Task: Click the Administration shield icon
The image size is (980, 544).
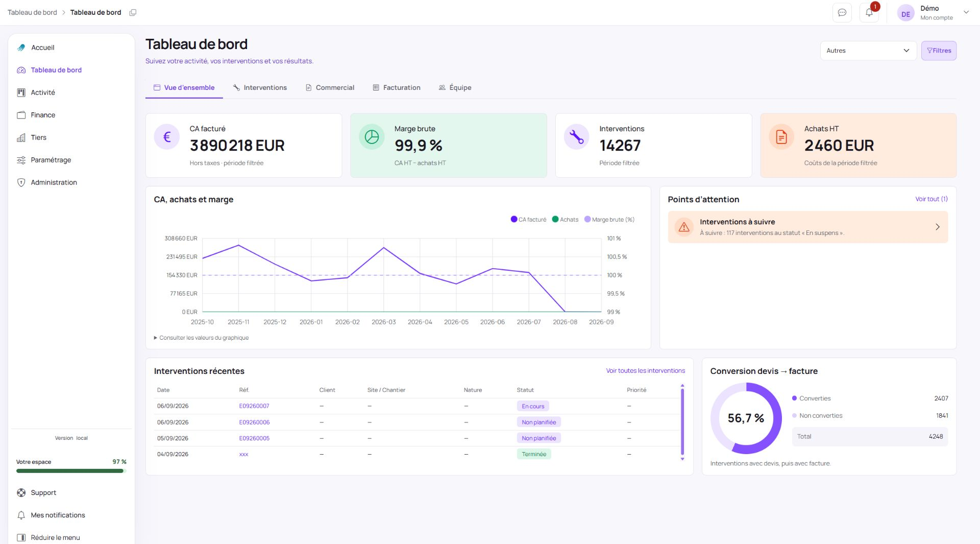Action: pos(21,182)
